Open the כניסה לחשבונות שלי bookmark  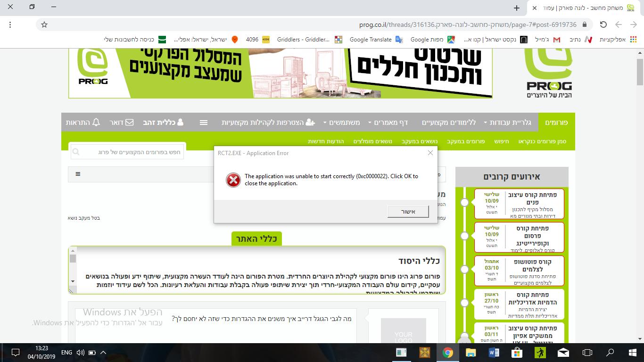[135, 40]
